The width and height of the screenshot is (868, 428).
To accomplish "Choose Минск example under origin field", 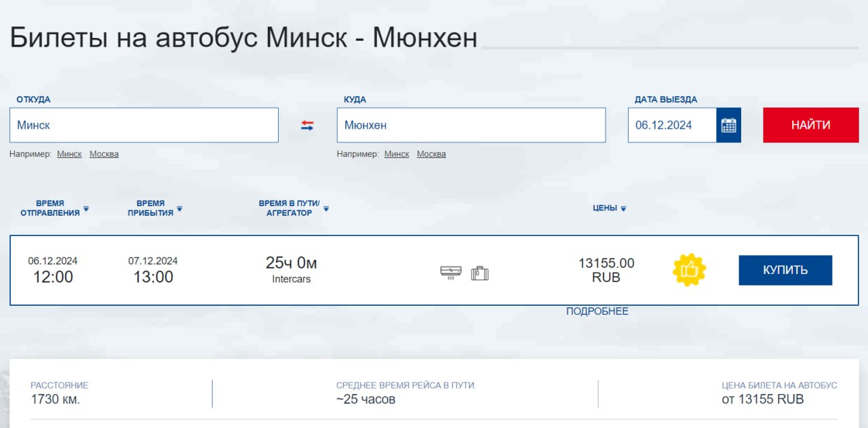I will [69, 154].
